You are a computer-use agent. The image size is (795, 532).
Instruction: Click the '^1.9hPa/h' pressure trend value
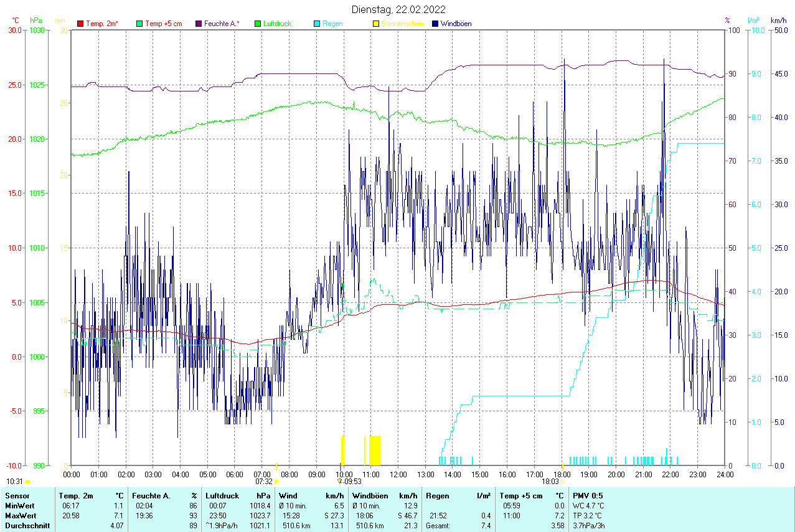coord(223,526)
